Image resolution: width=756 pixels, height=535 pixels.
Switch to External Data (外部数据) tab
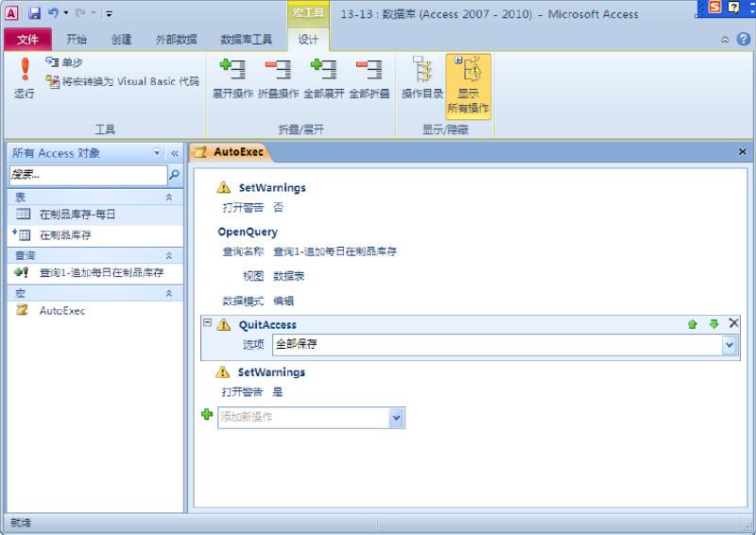(x=176, y=39)
